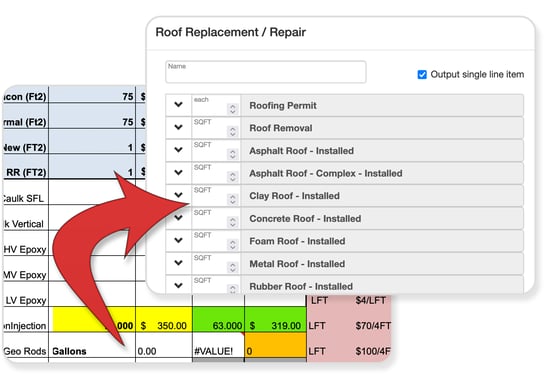
Task: Click the Roof Removal SQFT stepper
Action: (233, 132)
